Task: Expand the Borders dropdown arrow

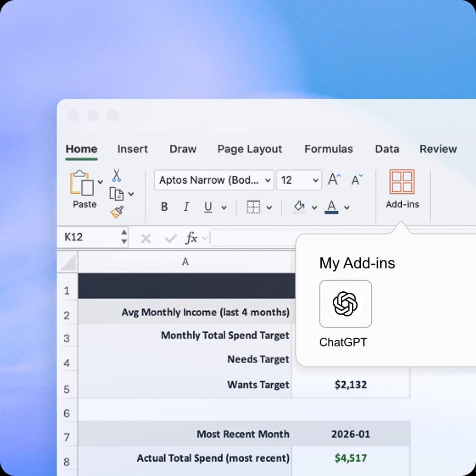Action: (x=269, y=208)
